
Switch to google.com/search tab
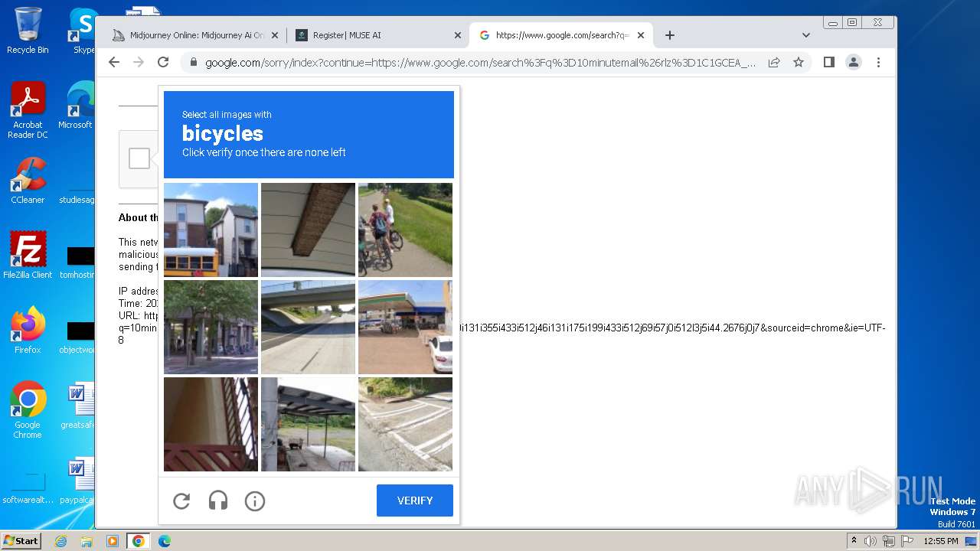pos(561,35)
